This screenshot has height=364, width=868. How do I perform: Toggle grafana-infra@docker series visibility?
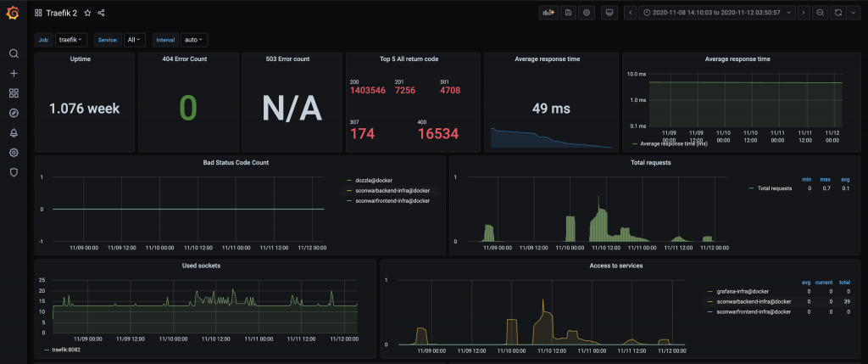[742, 291]
